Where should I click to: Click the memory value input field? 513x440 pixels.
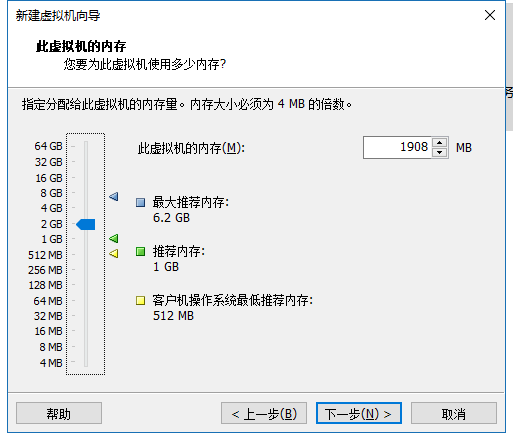tap(398, 147)
